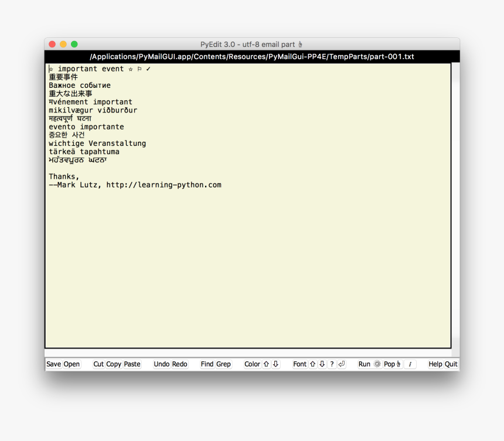Image resolution: width=504 pixels, height=441 pixels.
Task: Run the code with the gear button
Action: coord(369,364)
